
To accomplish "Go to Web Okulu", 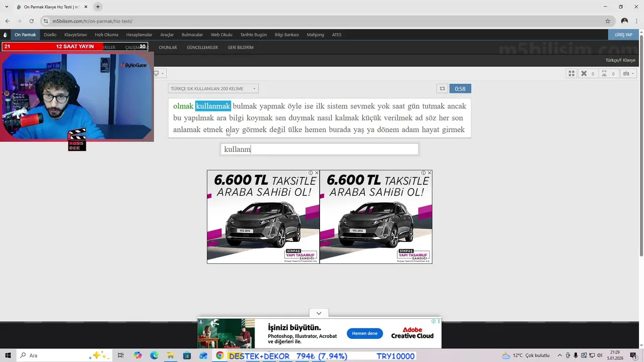I will coord(221,35).
